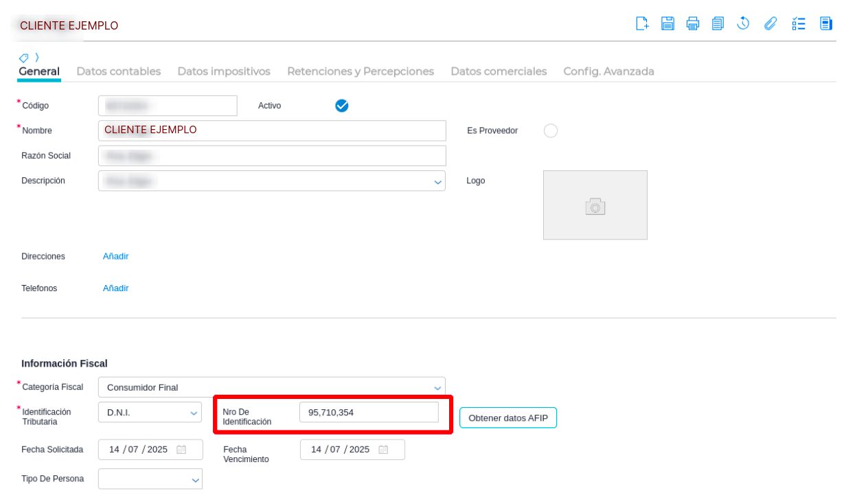
Task: Open the checklist icon in toolbar
Action: pyautogui.click(x=799, y=23)
